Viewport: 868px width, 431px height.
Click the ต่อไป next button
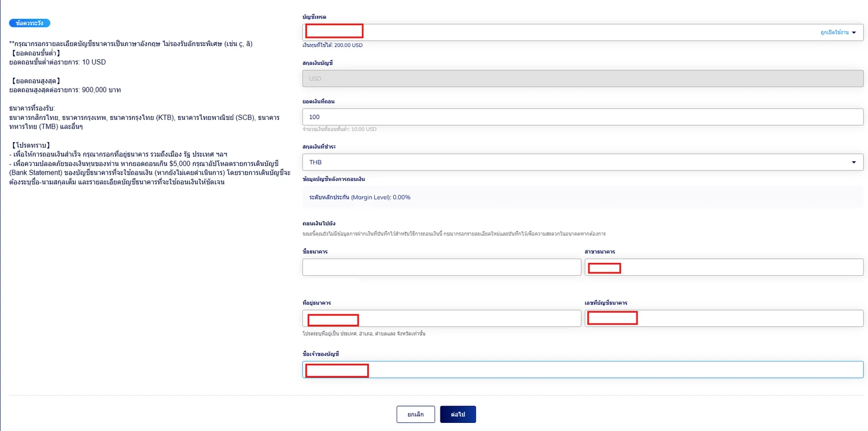coord(458,414)
